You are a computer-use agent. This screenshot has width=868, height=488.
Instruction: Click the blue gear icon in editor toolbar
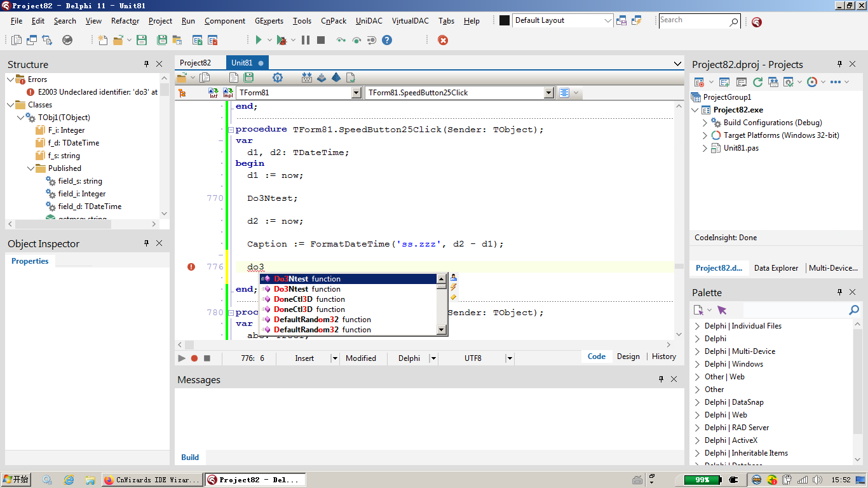click(277, 78)
